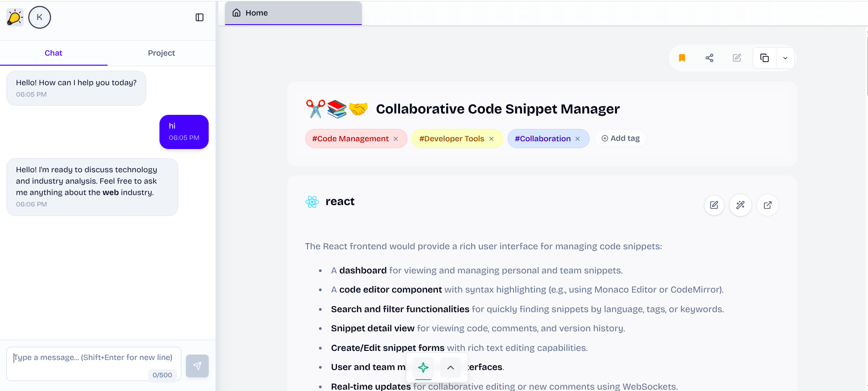
Task: Open react section in external link
Action: (768, 205)
